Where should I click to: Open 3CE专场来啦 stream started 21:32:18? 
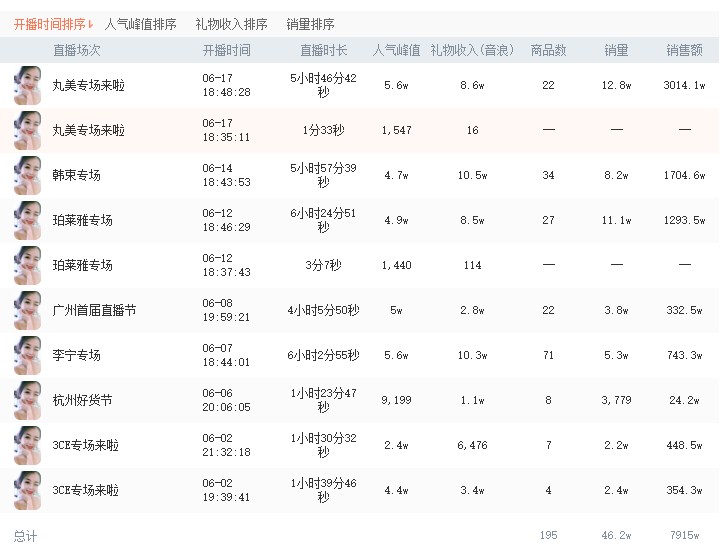85,445
